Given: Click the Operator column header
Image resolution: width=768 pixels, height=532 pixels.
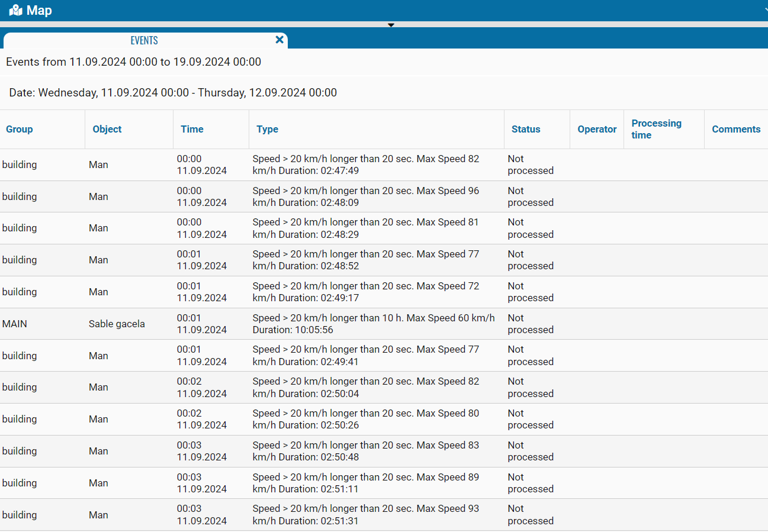Looking at the screenshot, I should click(x=597, y=129).
